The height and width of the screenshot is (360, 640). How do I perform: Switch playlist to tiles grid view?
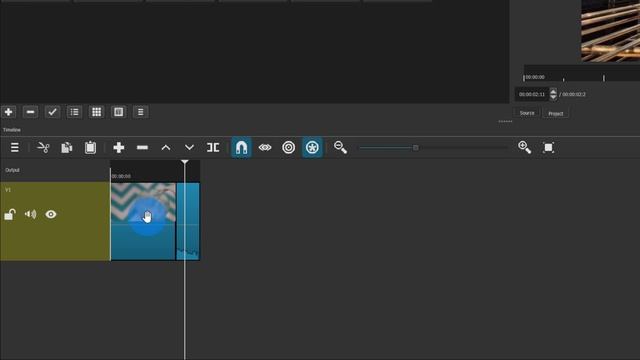(x=96, y=112)
